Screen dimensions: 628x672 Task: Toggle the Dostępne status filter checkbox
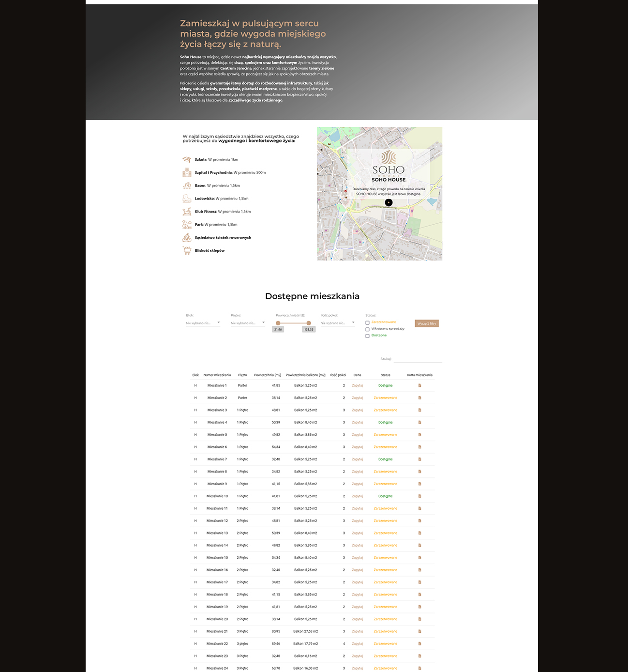367,336
